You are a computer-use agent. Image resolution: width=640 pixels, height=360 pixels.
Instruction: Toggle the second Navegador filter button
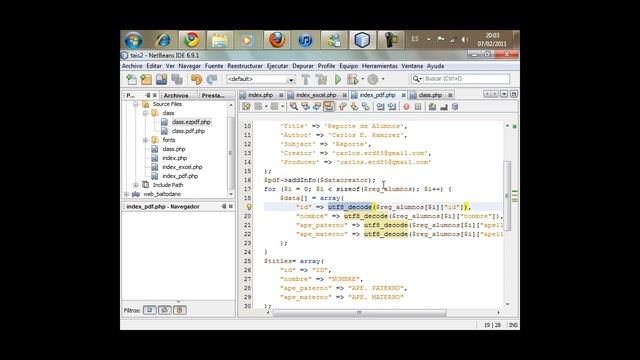[x=164, y=310]
